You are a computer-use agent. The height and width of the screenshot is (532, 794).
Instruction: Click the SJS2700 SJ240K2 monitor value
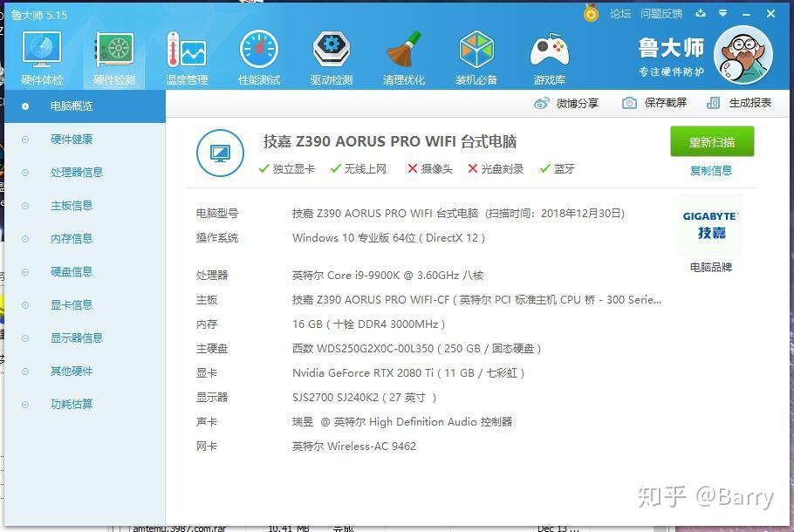[364, 398]
